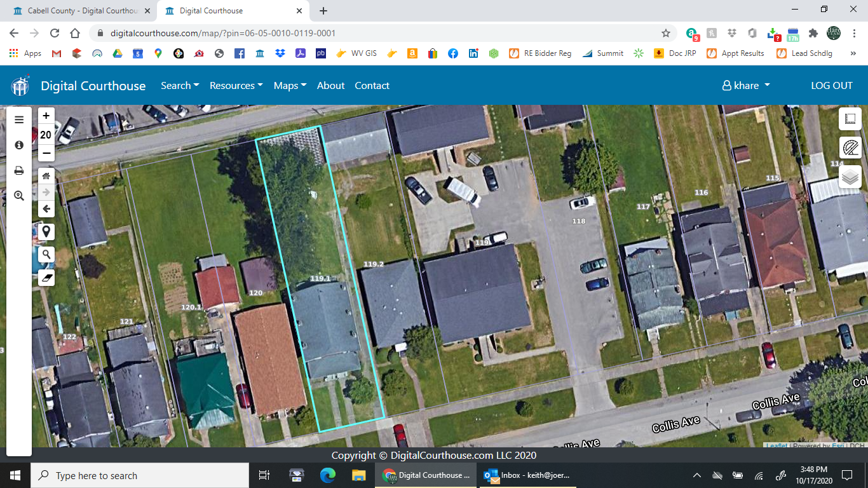868x488 pixels.
Task: Open the RE Bidder Reg bookmark
Action: [x=540, y=53]
